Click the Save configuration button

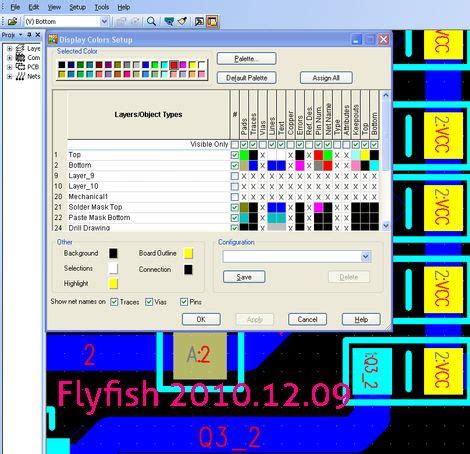coord(244,277)
